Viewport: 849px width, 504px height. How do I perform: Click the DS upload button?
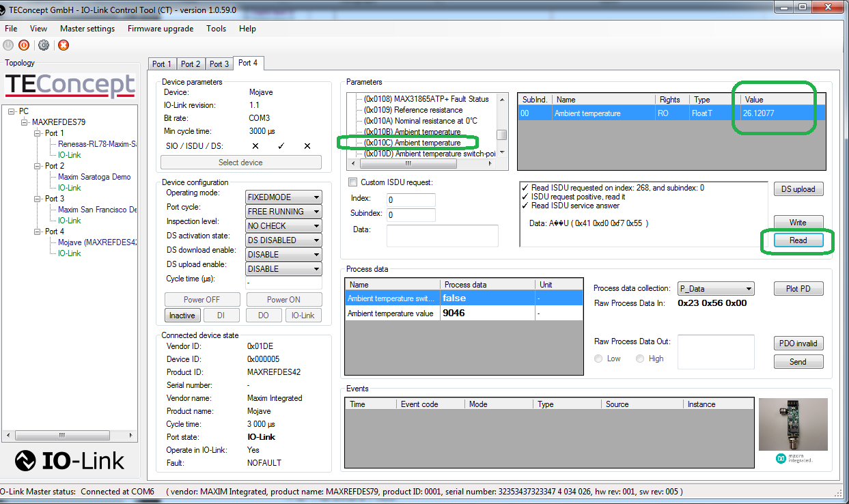[x=798, y=189]
